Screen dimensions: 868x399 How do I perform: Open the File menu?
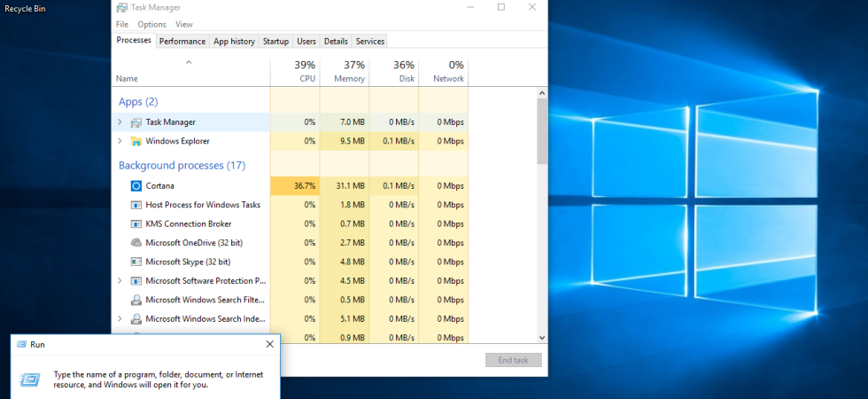pos(122,25)
